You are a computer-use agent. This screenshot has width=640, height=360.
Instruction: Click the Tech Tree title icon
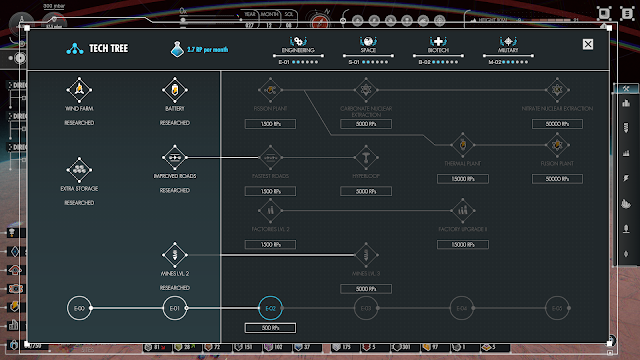click(75, 49)
